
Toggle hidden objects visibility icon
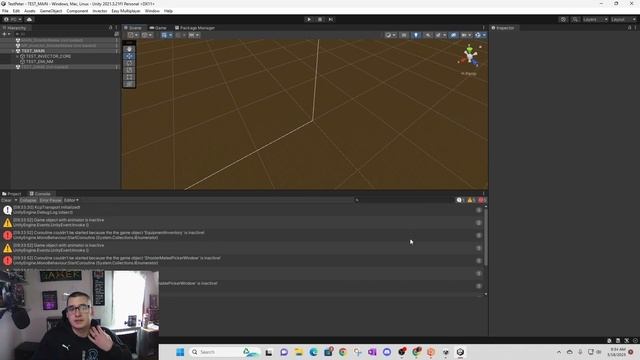coord(453,35)
